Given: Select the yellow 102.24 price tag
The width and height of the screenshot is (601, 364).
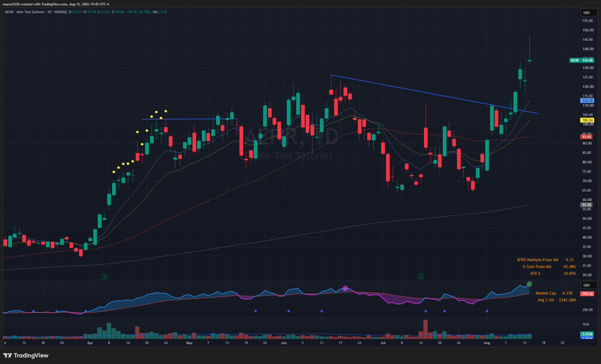Looking at the screenshot, I should 587,120.
